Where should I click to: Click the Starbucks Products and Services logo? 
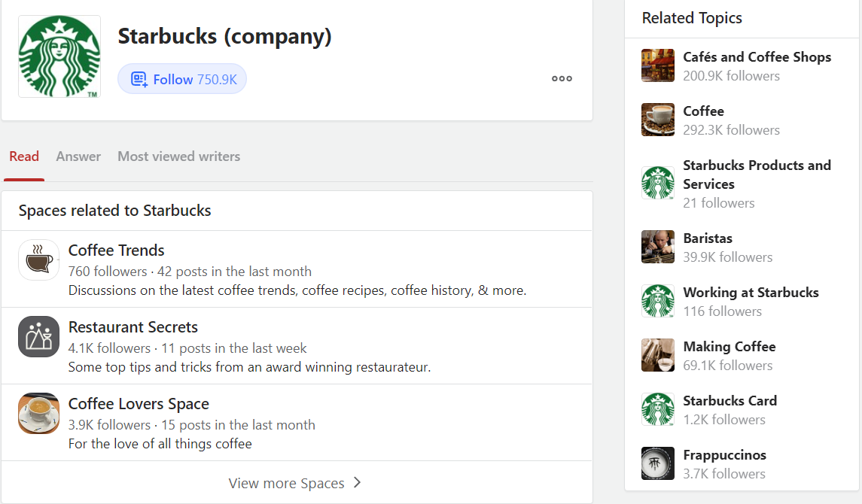(657, 183)
